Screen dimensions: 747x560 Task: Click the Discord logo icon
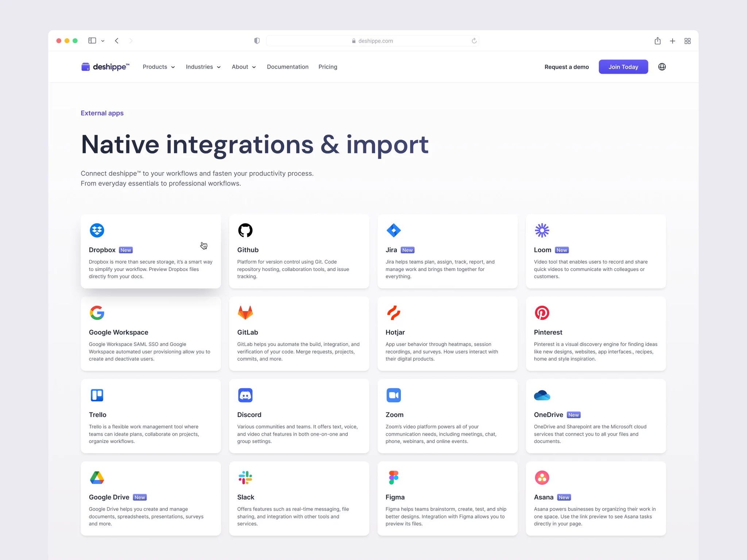point(245,395)
